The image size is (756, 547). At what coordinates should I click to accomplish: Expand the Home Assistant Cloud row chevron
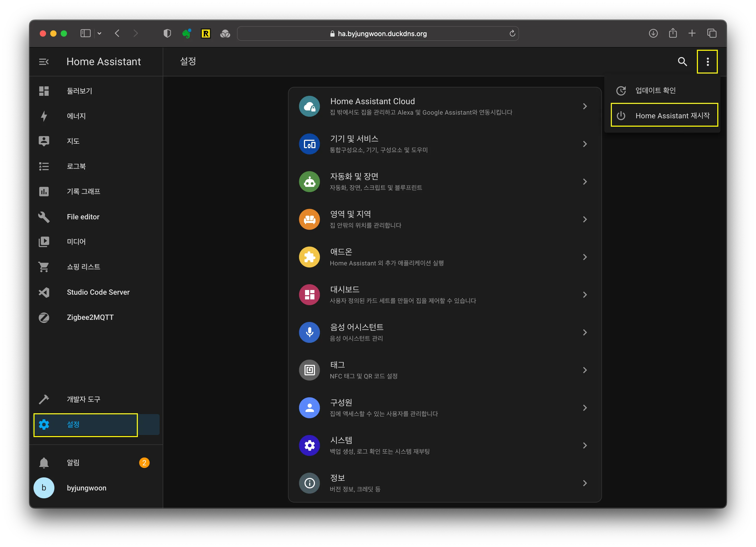click(x=585, y=107)
